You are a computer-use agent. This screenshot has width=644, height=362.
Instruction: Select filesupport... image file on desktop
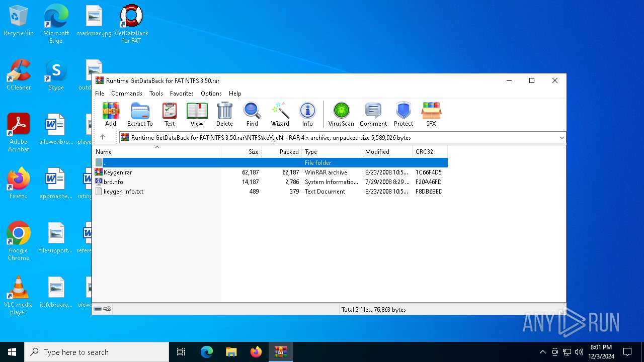coord(56,238)
